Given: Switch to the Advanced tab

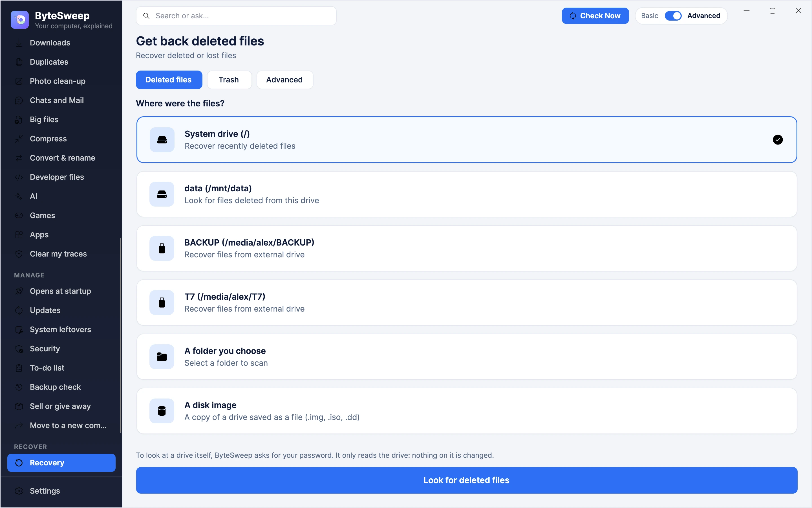Looking at the screenshot, I should [284, 80].
